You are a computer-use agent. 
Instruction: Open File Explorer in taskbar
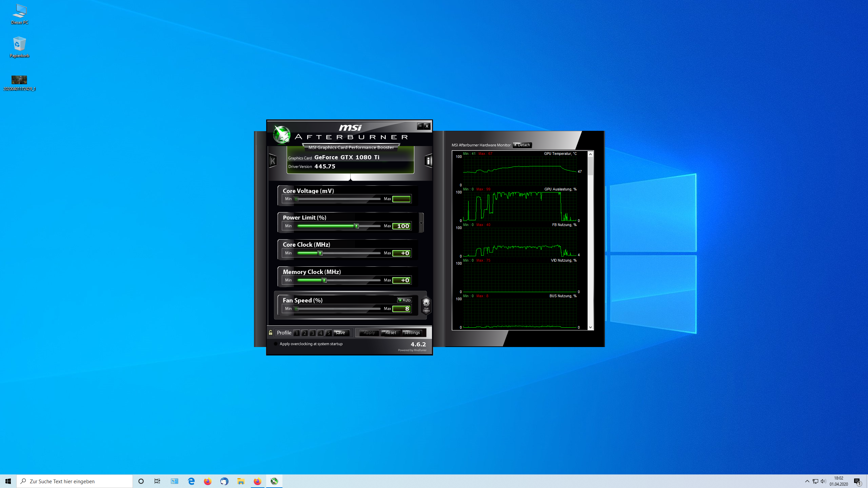pyautogui.click(x=241, y=481)
